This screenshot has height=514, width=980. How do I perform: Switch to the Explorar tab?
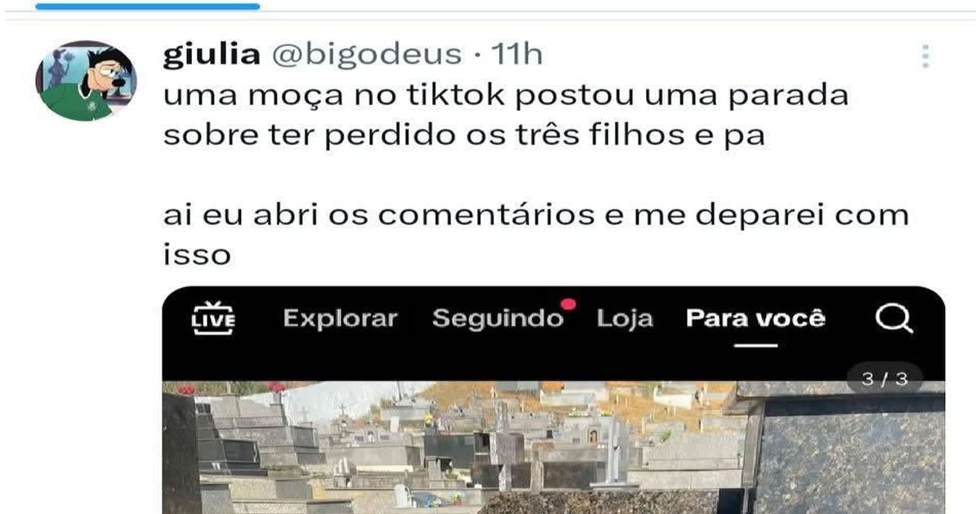pos(340,318)
